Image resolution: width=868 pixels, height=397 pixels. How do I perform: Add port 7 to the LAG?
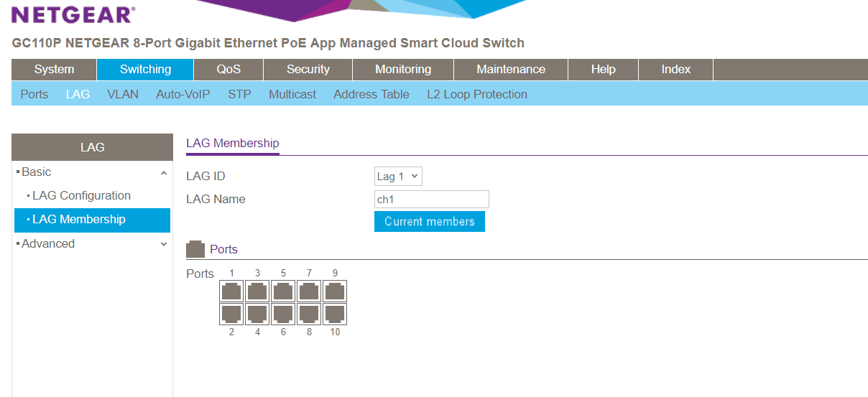309,291
